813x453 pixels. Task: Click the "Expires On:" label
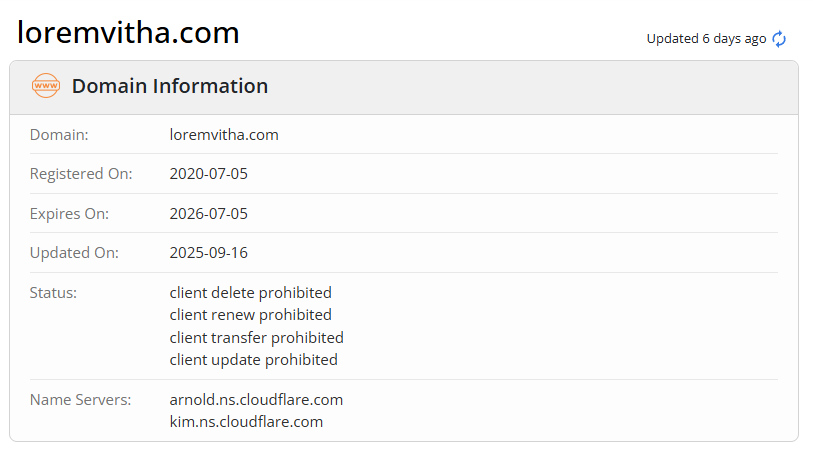[x=69, y=214]
